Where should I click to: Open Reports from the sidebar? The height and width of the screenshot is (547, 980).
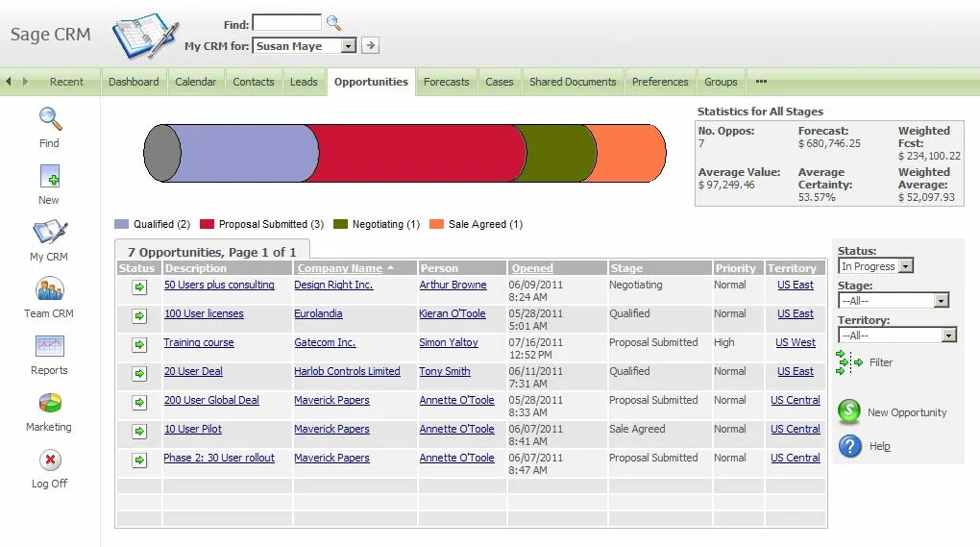pos(49,346)
